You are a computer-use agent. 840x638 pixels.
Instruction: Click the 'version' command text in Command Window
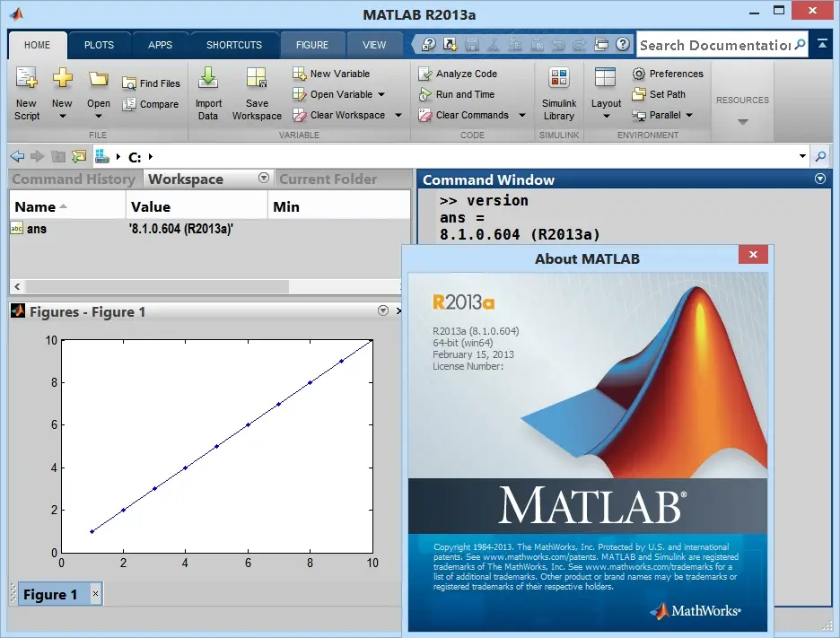tap(497, 200)
